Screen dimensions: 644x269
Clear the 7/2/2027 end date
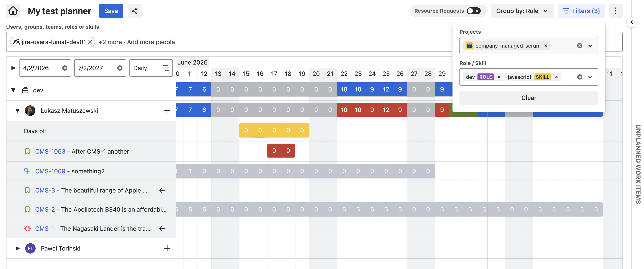[120, 68]
